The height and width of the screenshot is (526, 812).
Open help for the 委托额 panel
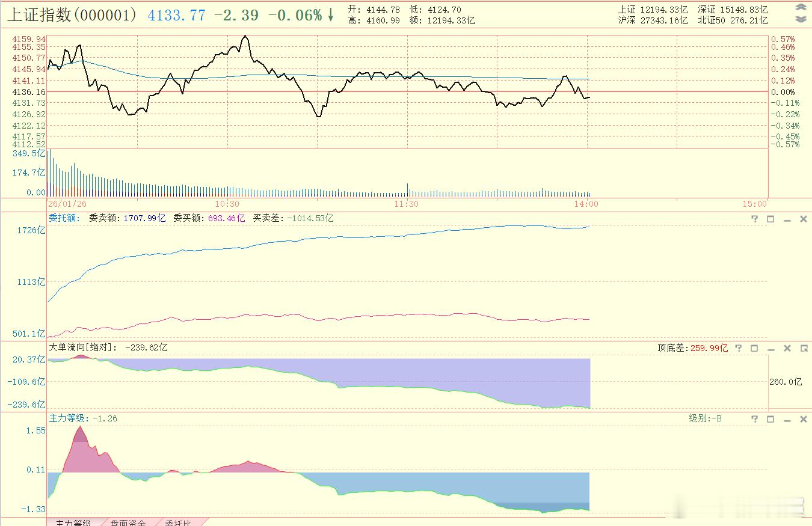755,219
